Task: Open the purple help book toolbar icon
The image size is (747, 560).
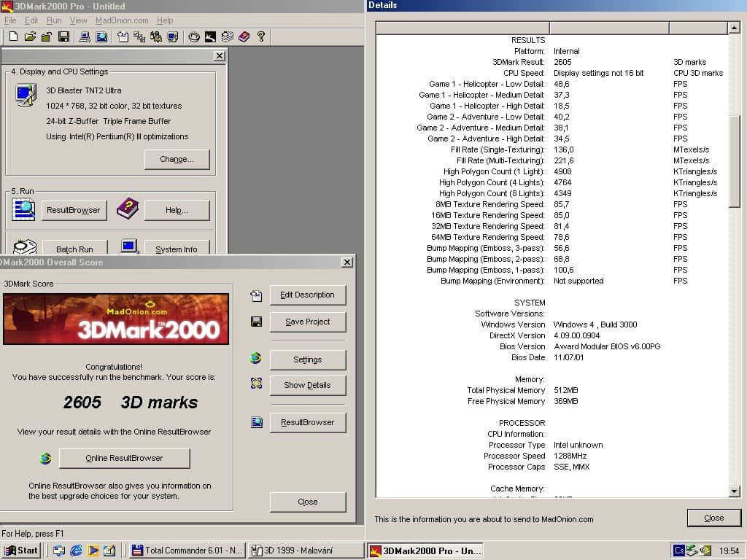Action: [244, 36]
